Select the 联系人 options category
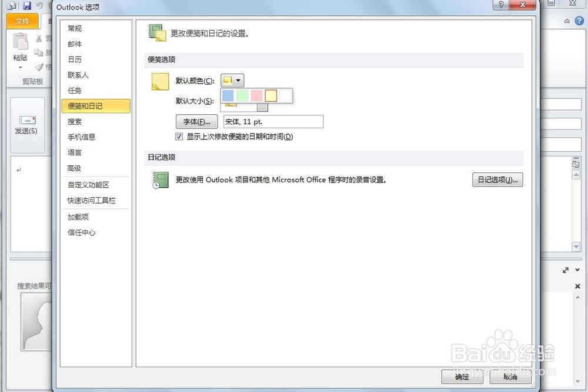This screenshot has width=588, height=392. coord(78,75)
